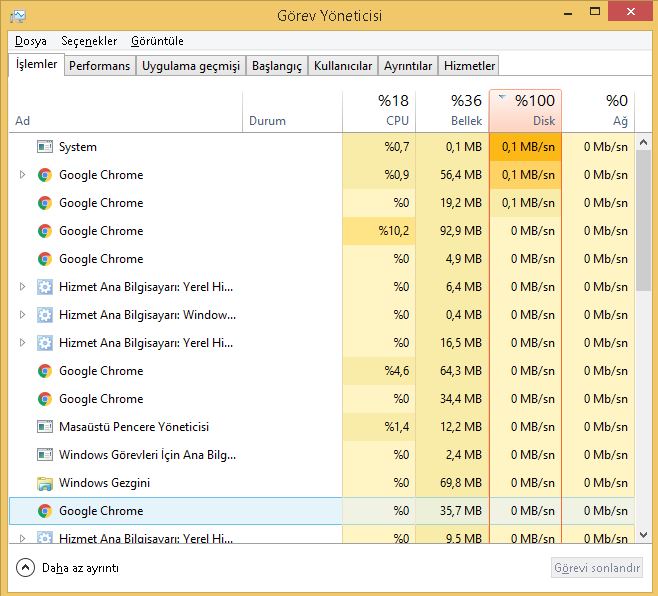Viewport: 658px width, 596px height.
Task: Open the Görüntüle menu
Action: (157, 41)
